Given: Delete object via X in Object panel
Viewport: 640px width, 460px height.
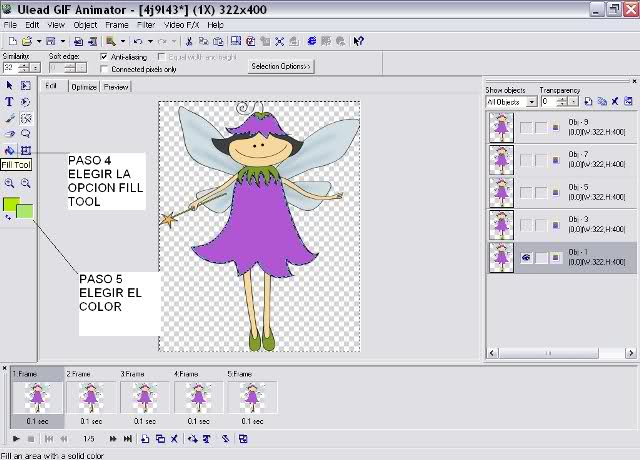Looking at the screenshot, I should pos(615,101).
